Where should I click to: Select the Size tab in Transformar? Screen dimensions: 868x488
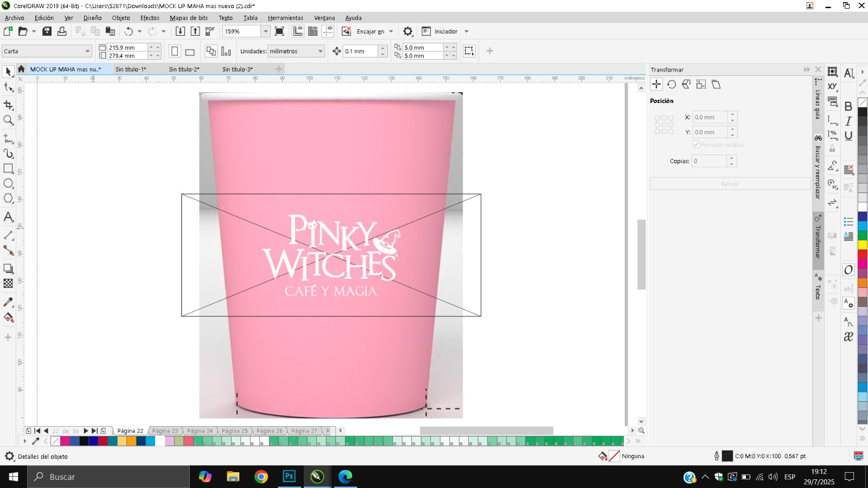[701, 85]
